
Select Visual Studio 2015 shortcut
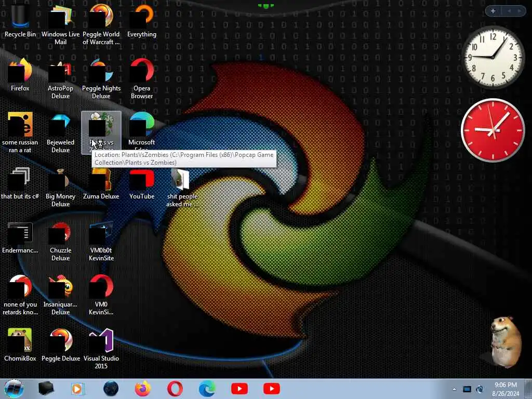[101, 349]
